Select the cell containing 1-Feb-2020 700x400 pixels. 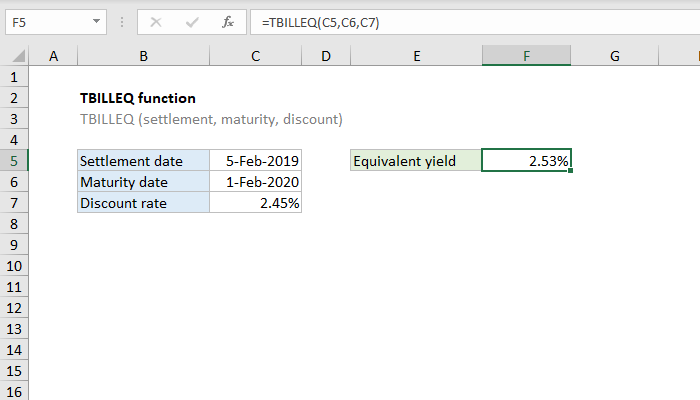[x=255, y=182]
